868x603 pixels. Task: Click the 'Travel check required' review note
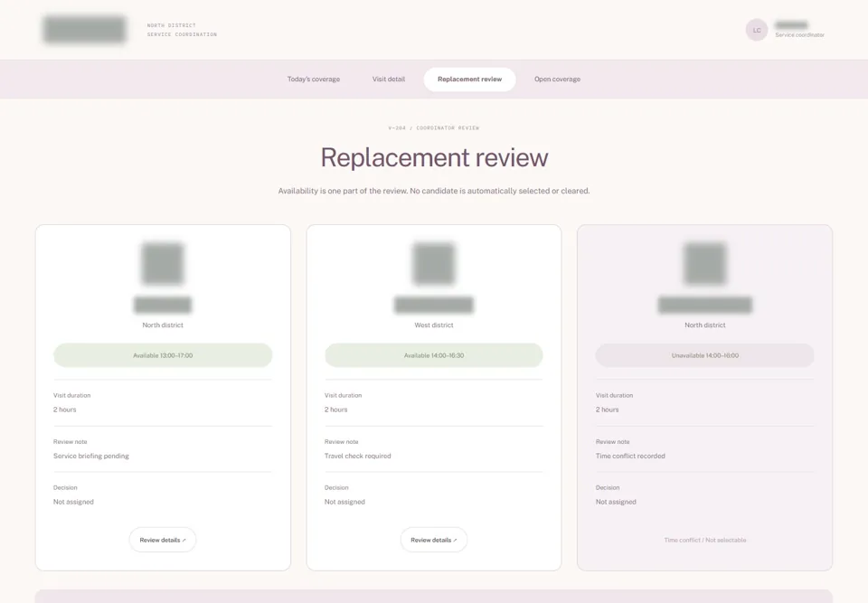click(358, 457)
